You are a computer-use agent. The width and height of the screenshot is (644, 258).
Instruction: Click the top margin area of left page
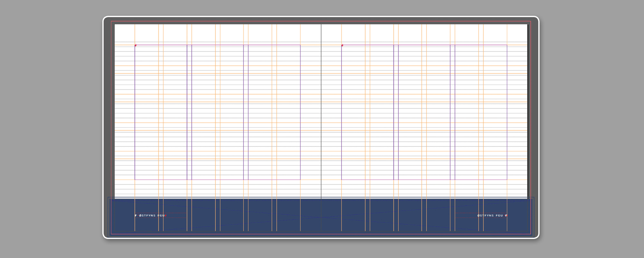(218, 34)
